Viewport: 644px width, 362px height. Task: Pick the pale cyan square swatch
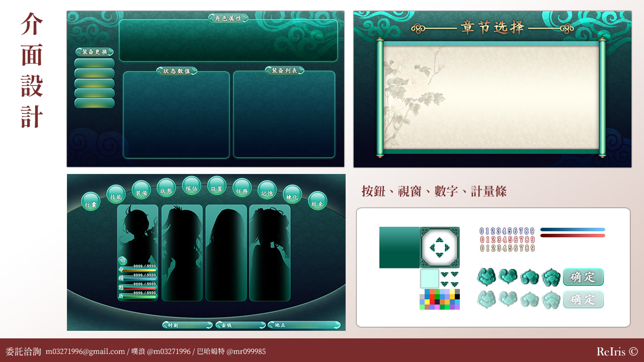click(430, 279)
